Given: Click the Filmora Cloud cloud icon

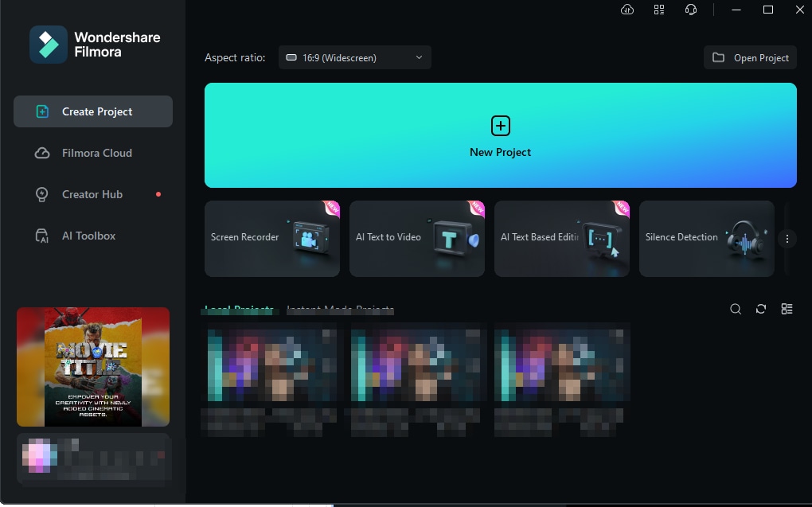Looking at the screenshot, I should coord(42,154).
